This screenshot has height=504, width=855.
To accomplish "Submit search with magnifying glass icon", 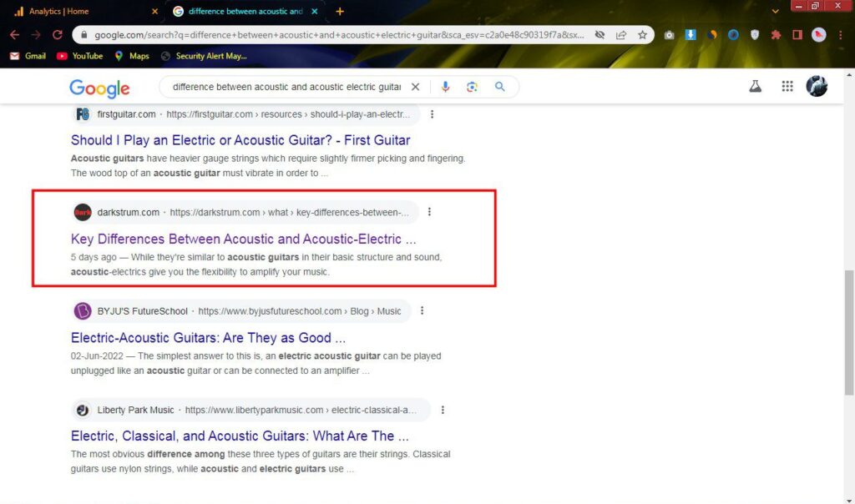I will tap(499, 87).
